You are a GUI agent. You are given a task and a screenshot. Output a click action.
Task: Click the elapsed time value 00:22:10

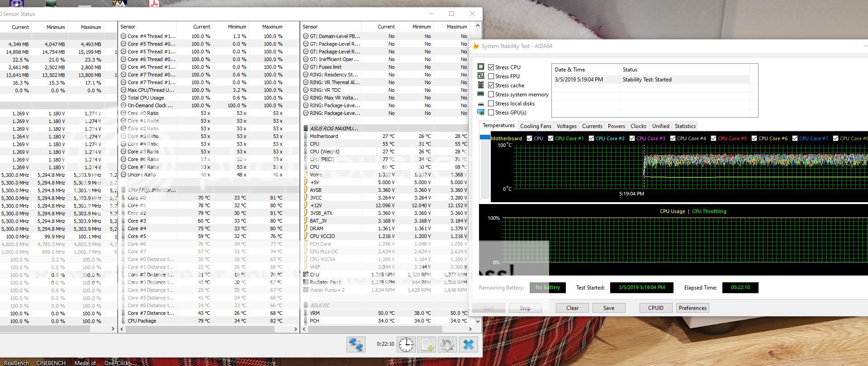[740, 288]
